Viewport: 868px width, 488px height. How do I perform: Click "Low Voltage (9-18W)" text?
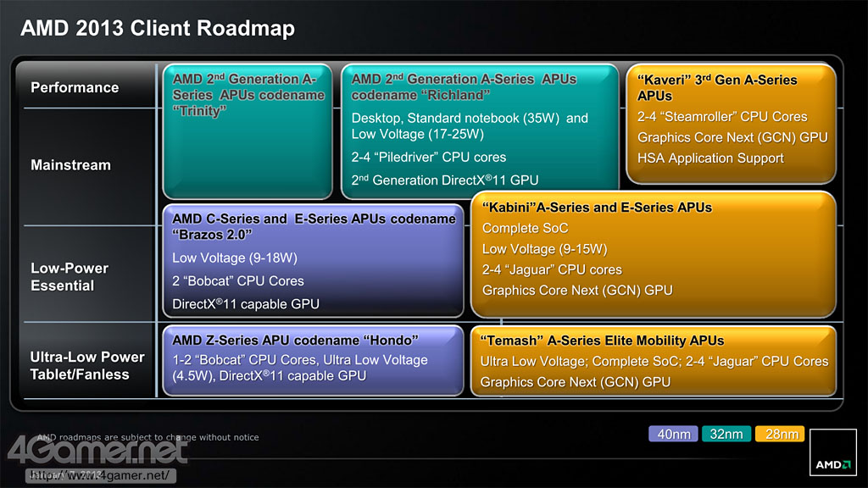235,258
